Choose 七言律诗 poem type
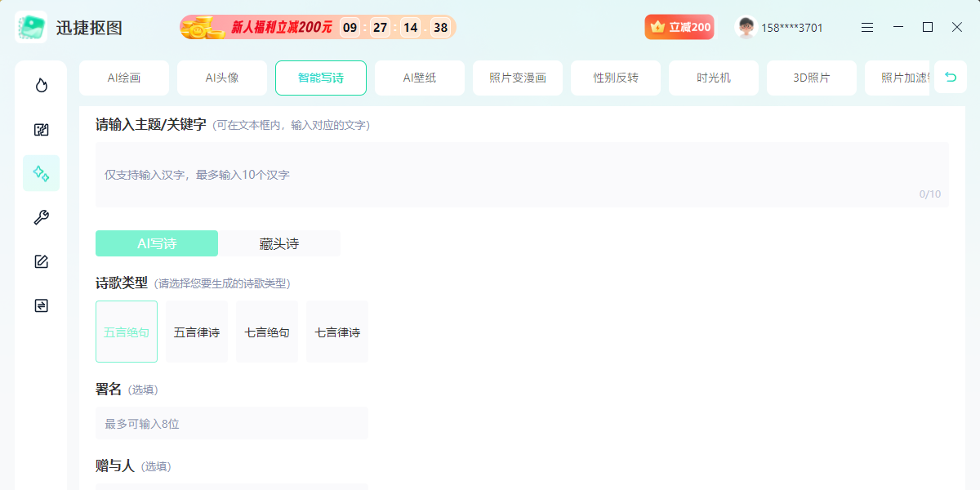This screenshot has height=490, width=980. click(x=337, y=332)
